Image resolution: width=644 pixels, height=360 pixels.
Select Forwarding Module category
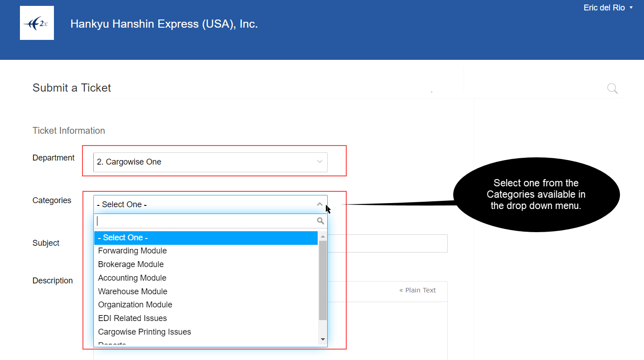206,251
